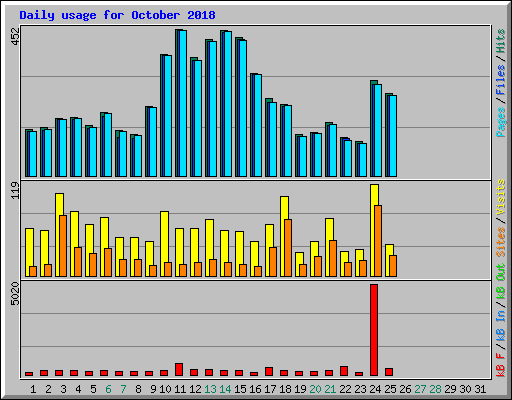The image size is (512, 400).
Task: Click day label 12 on x-axis
Action: pyautogui.click(x=195, y=389)
